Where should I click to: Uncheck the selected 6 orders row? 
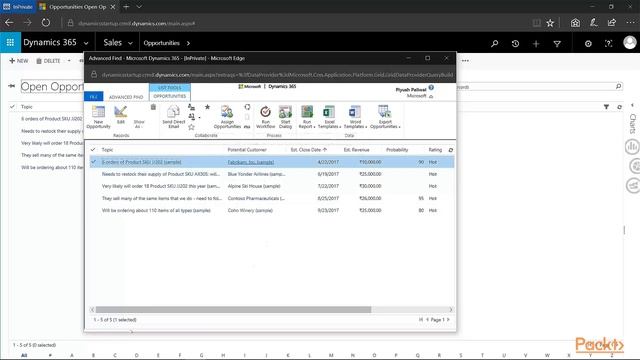[x=93, y=162]
